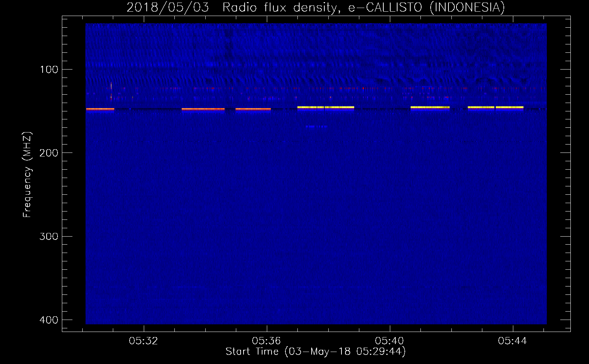Click the 'Start Time (03-May-18 05:29:44)' label
The width and height of the screenshot is (589, 364).
[316, 352]
